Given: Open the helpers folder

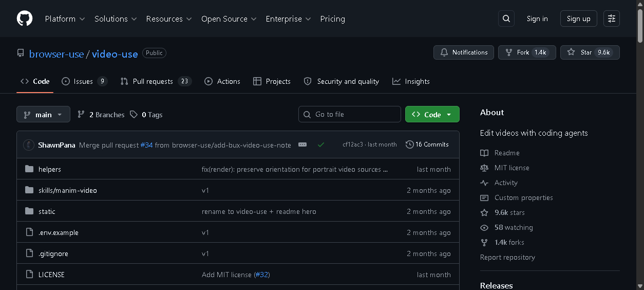Looking at the screenshot, I should (x=50, y=169).
